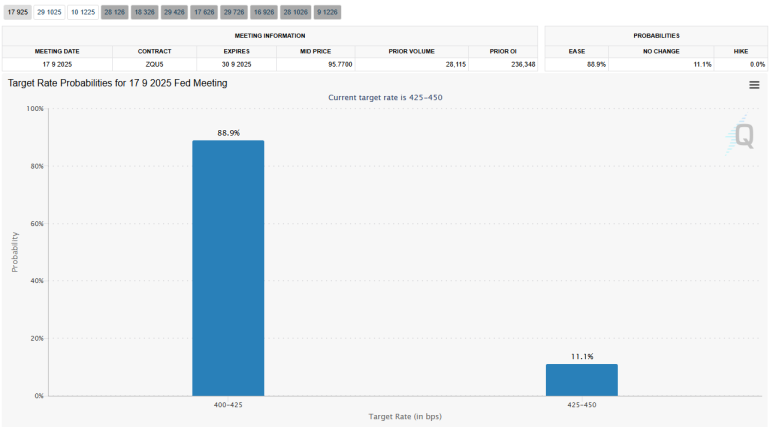Open the 28 1026 meeting tab
The width and height of the screenshot is (773, 427).
pos(295,12)
